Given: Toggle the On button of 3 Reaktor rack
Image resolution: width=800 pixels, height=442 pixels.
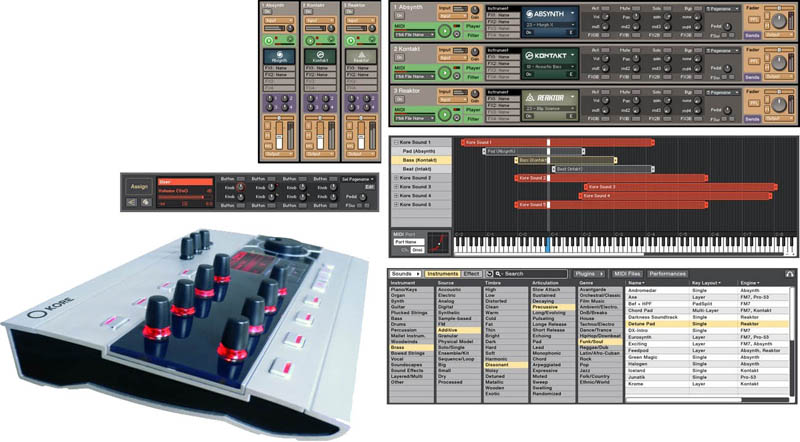Looking at the screenshot, I should pyautogui.click(x=399, y=100).
